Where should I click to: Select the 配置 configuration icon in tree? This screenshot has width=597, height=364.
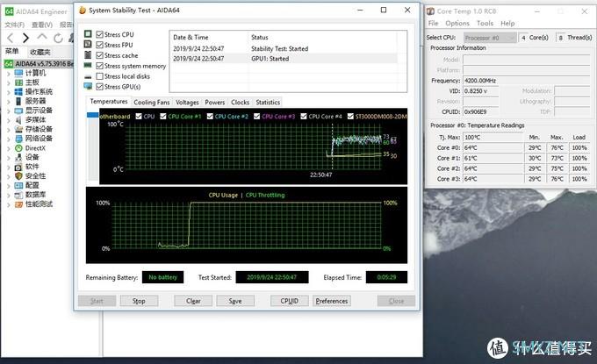18,185
